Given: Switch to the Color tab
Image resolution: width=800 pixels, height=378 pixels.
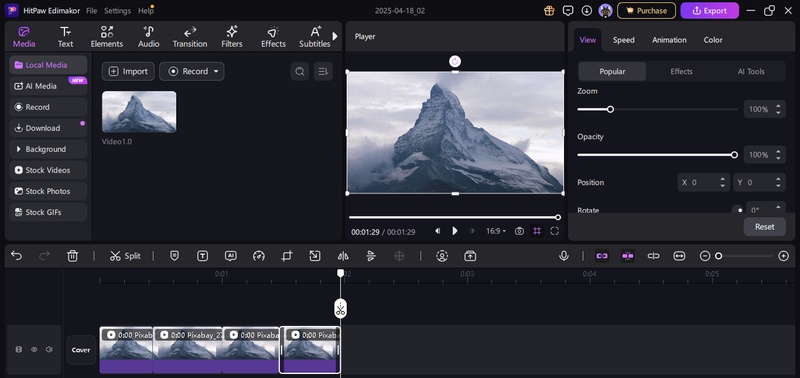Looking at the screenshot, I should (713, 40).
